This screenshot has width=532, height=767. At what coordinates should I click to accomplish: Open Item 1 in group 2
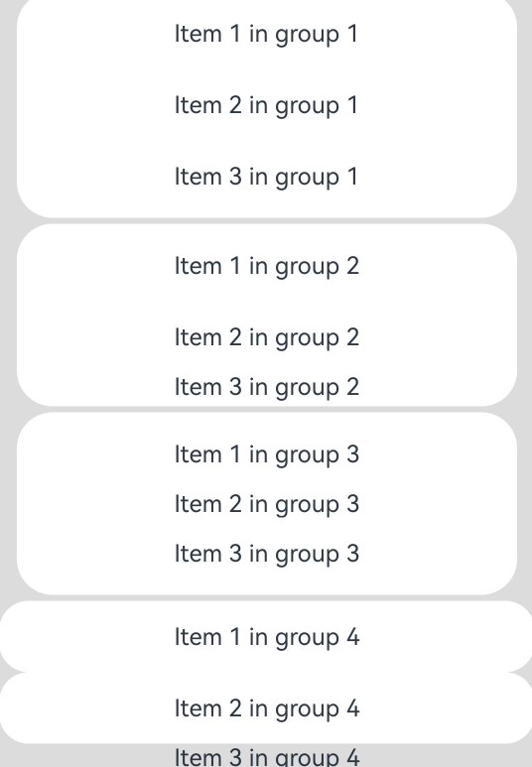click(267, 267)
